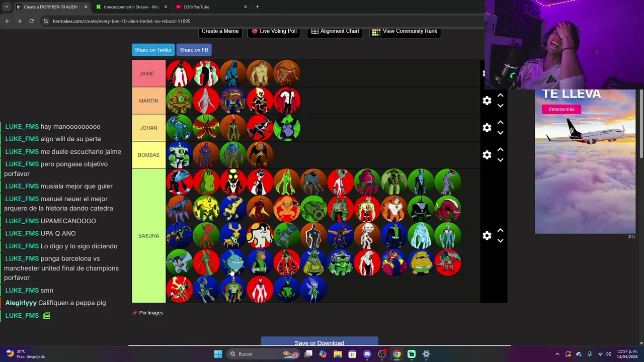This screenshot has width=644, height=362.
Task: Open Discord from taskbar
Action: [x=367, y=354]
